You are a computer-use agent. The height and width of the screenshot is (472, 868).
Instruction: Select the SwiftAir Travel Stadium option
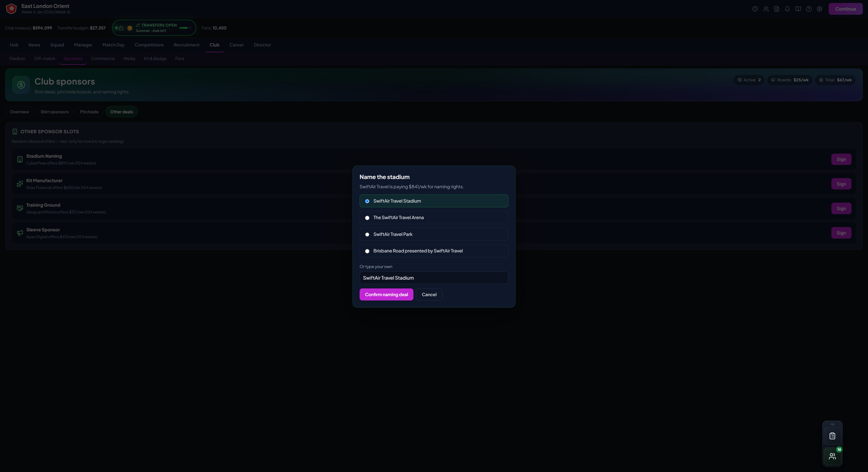point(434,201)
